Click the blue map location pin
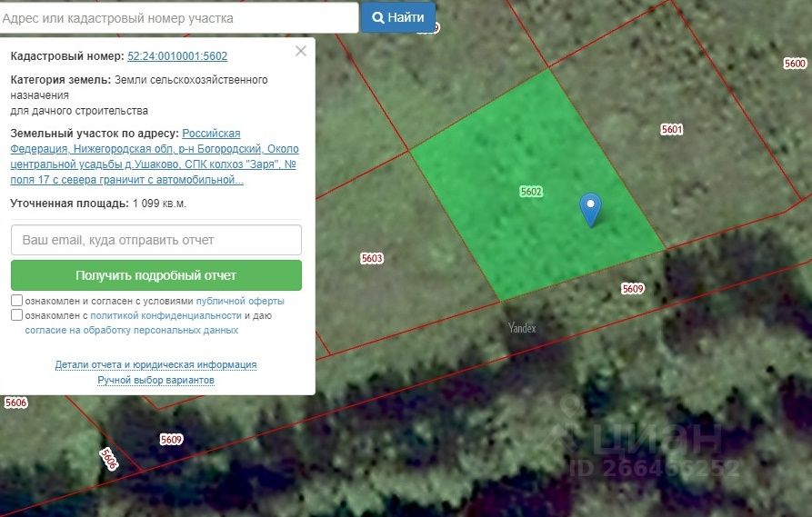The image size is (812, 517). click(590, 209)
